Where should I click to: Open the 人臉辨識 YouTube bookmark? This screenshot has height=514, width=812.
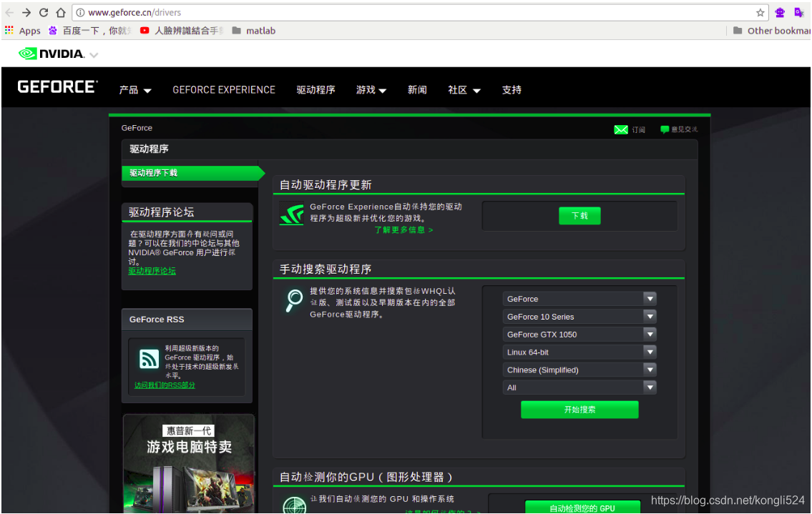[x=182, y=31]
